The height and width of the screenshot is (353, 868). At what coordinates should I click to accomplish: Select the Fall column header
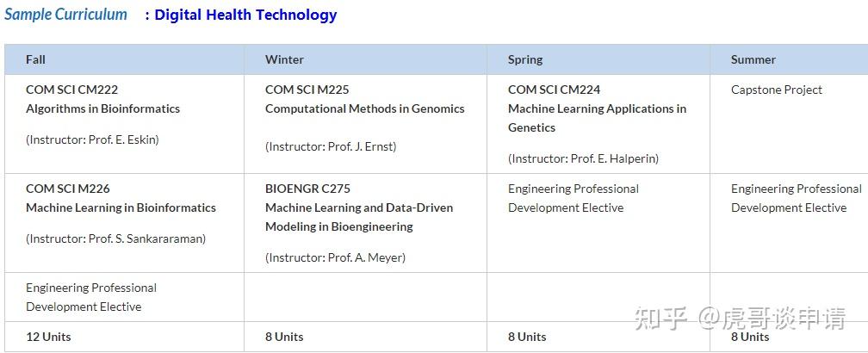[35, 59]
